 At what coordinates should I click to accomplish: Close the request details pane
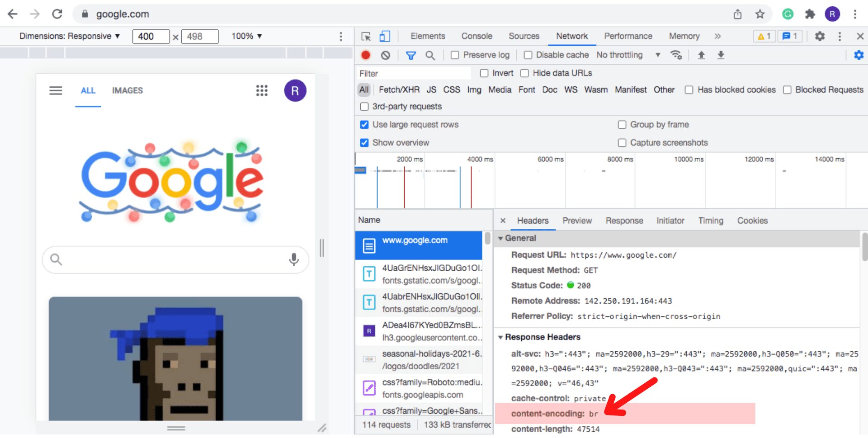pos(503,221)
